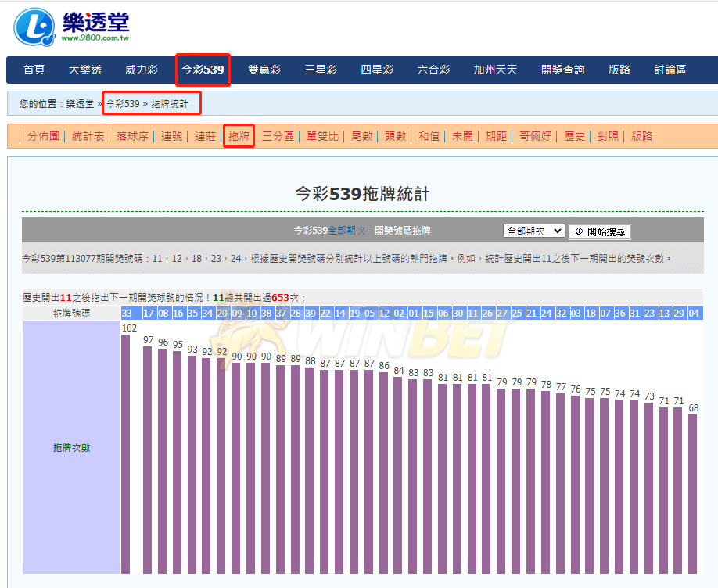The height and width of the screenshot is (588, 718).
Task: Open the 統計表 sub-tab
Action: click(88, 136)
